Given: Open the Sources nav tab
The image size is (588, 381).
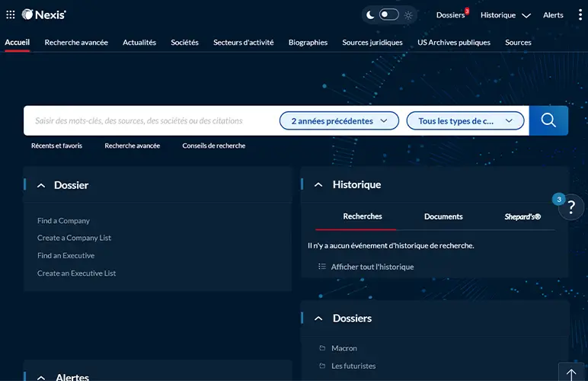Looking at the screenshot, I should tap(518, 43).
